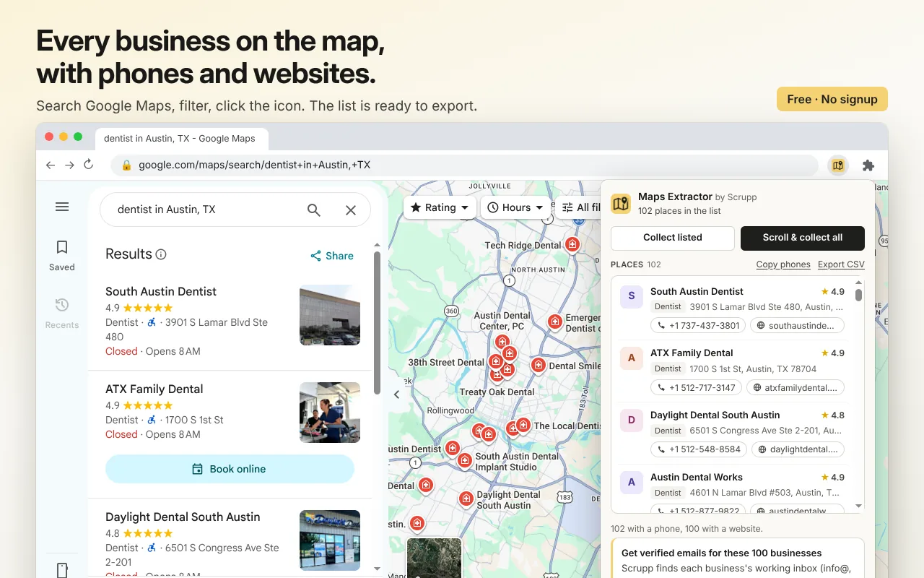924x578 pixels.
Task: Click Daylight Dental South Austin map pin
Action: [x=466, y=498]
